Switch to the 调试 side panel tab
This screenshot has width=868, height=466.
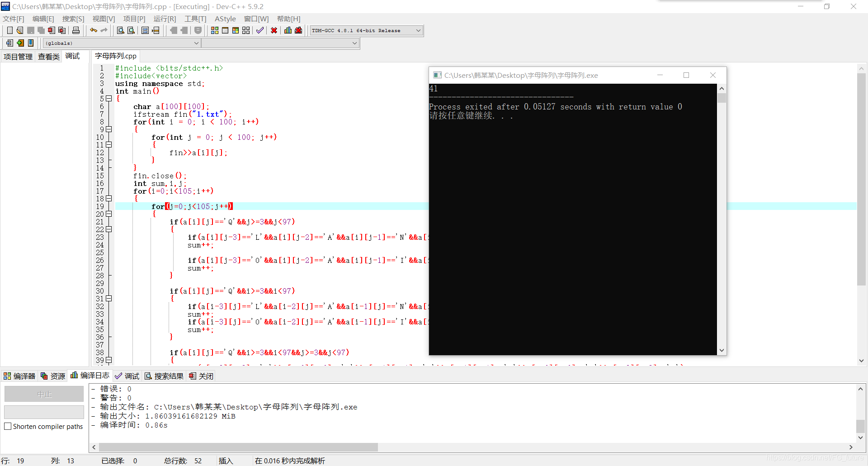click(72, 56)
